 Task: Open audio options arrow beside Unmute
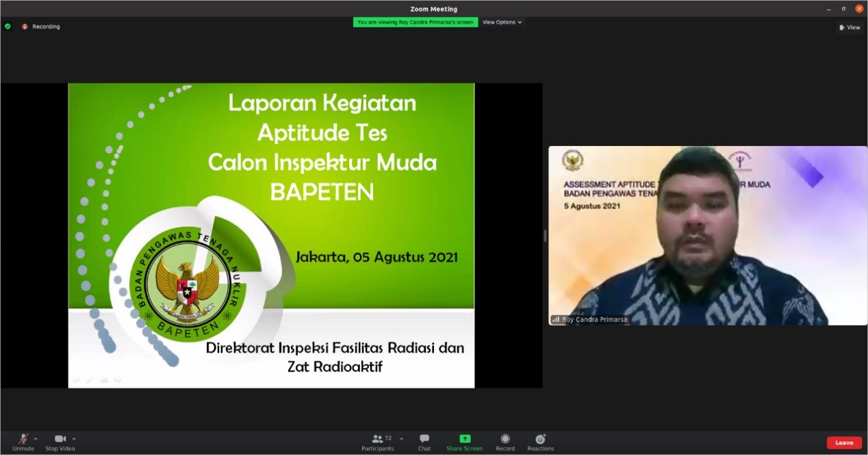[36, 439]
